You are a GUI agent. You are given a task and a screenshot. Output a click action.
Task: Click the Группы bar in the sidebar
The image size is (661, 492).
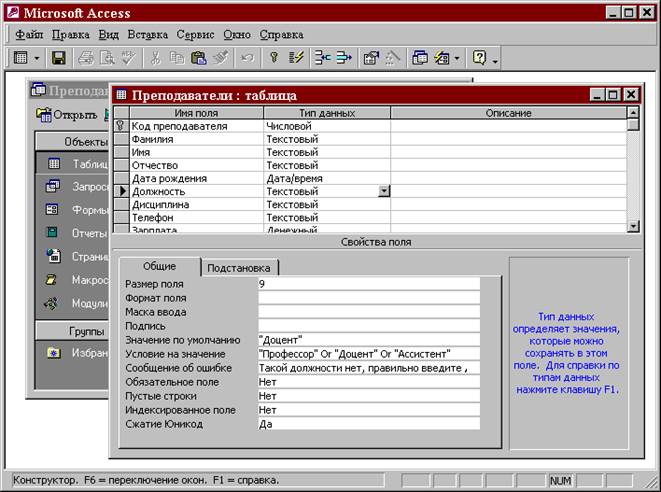(x=70, y=331)
